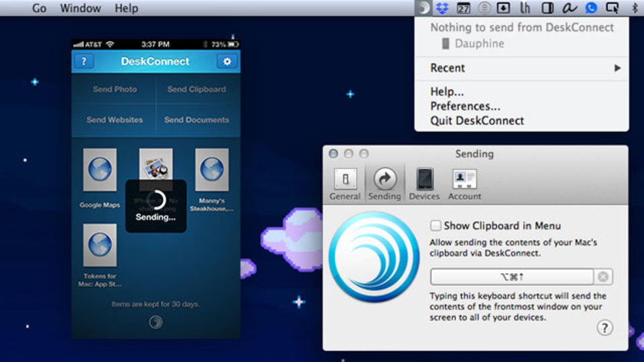644x362 pixels.
Task: Tap Send Clipboard button
Action: 197,89
